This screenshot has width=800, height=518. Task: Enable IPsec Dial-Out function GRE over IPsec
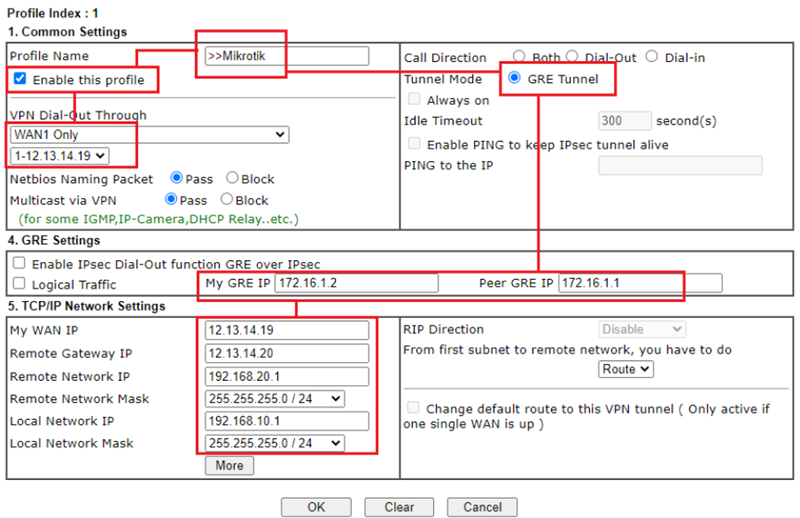click(x=18, y=263)
